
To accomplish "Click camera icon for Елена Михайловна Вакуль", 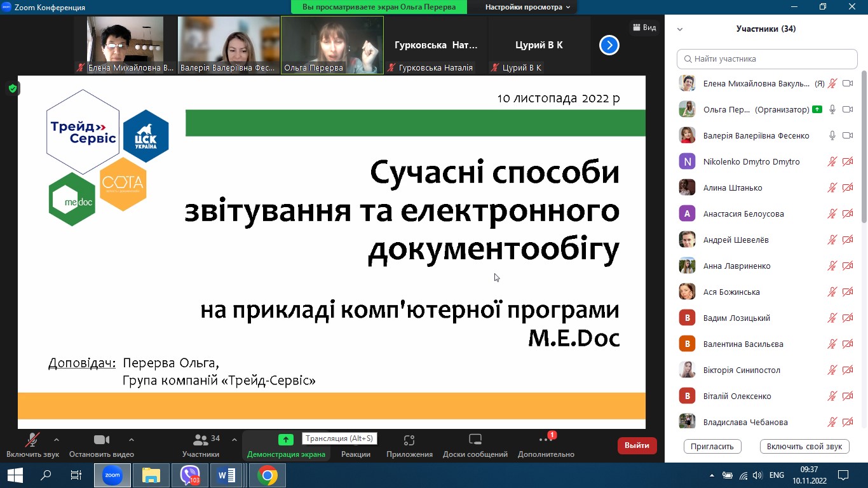I will click(x=848, y=83).
